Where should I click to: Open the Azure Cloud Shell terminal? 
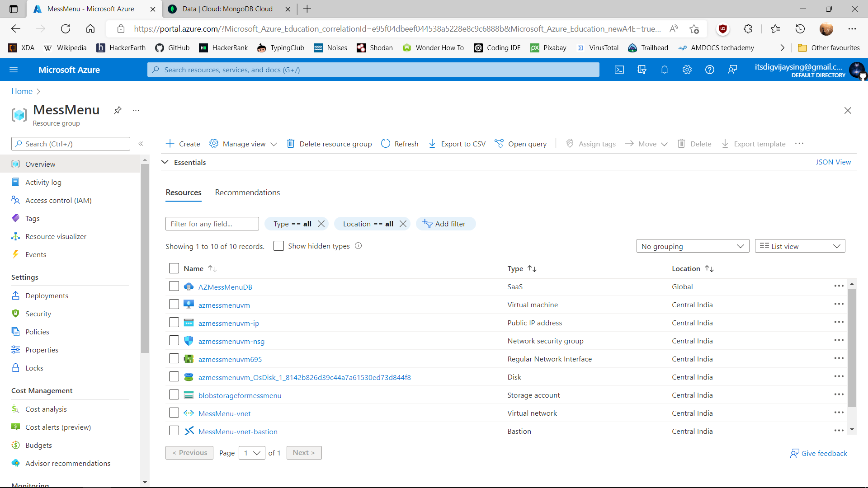619,70
